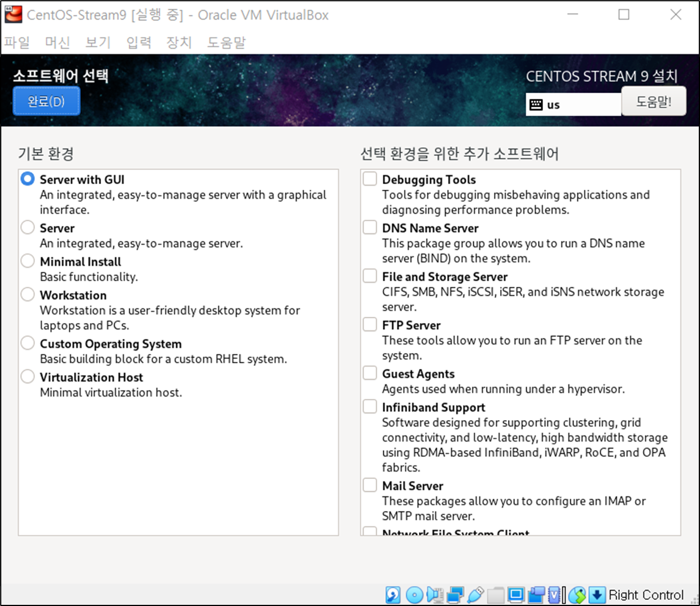Open the 머신 menu
Viewport: 700px width, 606px height.
(58, 42)
